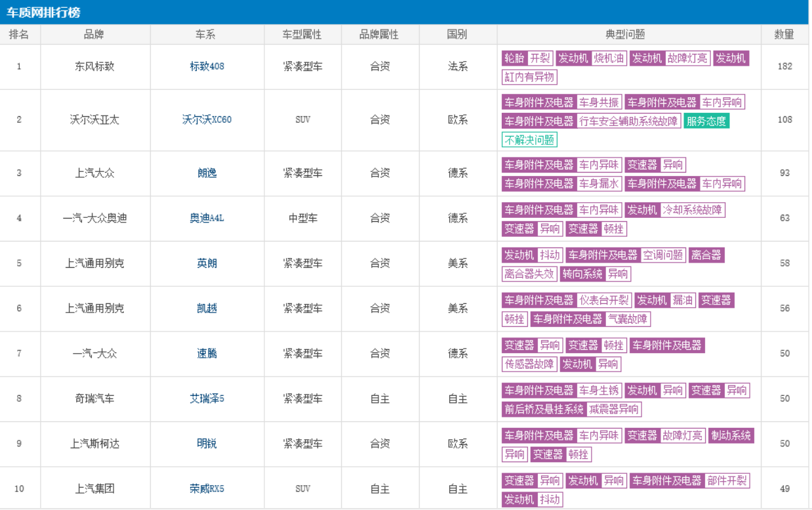Open the 朗逸 car series link
Screen dimensions: 812x510
(x=207, y=173)
